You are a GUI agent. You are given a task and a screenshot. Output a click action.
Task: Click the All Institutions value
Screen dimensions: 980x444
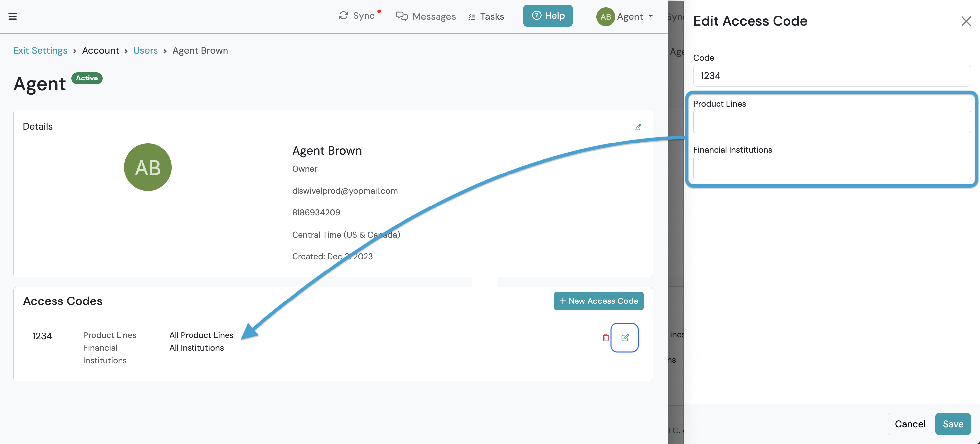tap(196, 348)
